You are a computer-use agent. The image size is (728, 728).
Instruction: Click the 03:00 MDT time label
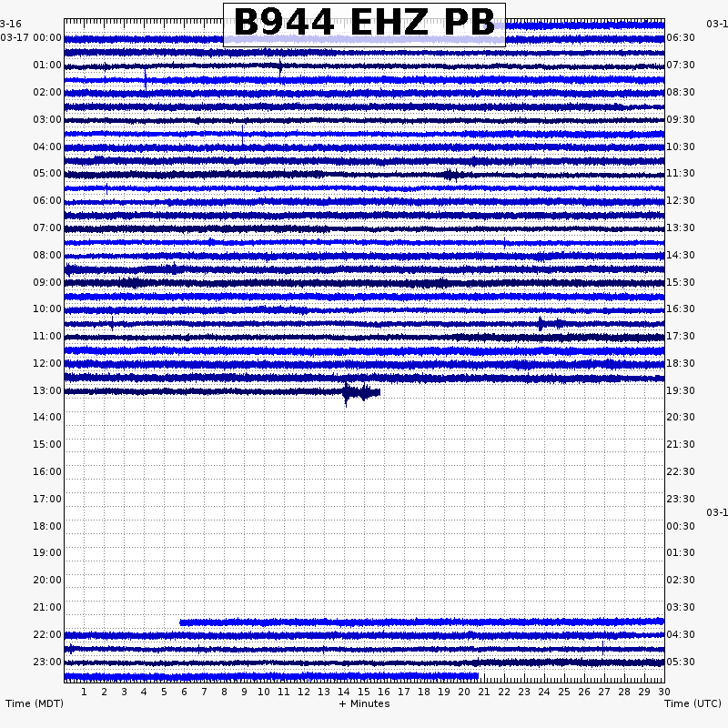[47, 120]
